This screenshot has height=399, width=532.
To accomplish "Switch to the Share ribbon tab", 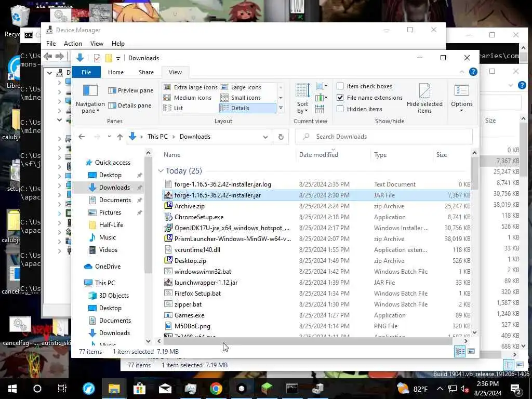I will coord(146,72).
